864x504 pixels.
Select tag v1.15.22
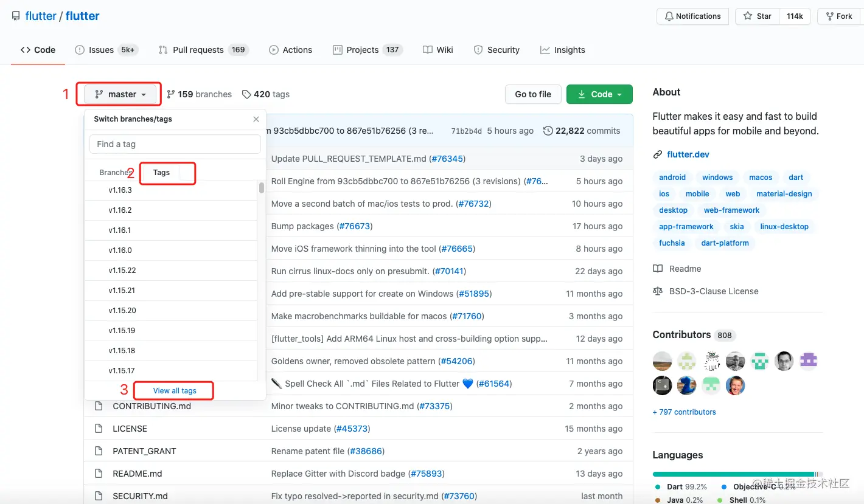point(170,271)
